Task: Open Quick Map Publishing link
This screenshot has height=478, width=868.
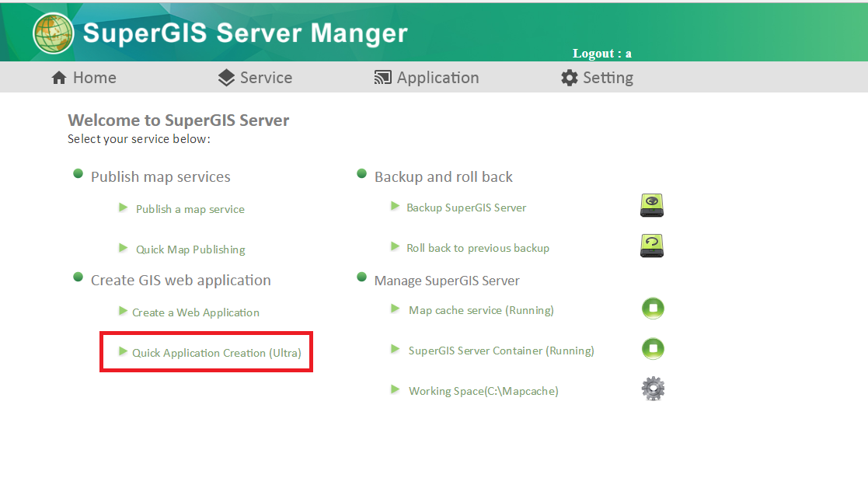Action: point(190,249)
